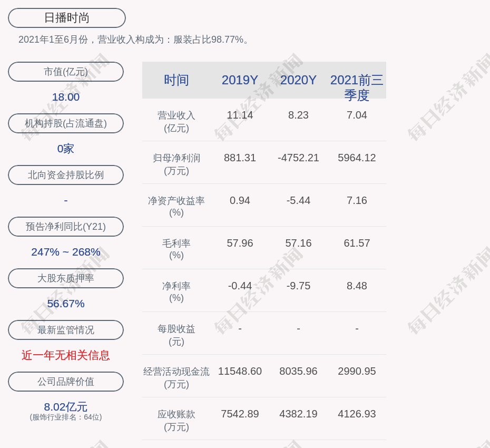The height and width of the screenshot is (448, 490).
Task: Click the 净利率(%) row label
Action: pos(177,291)
